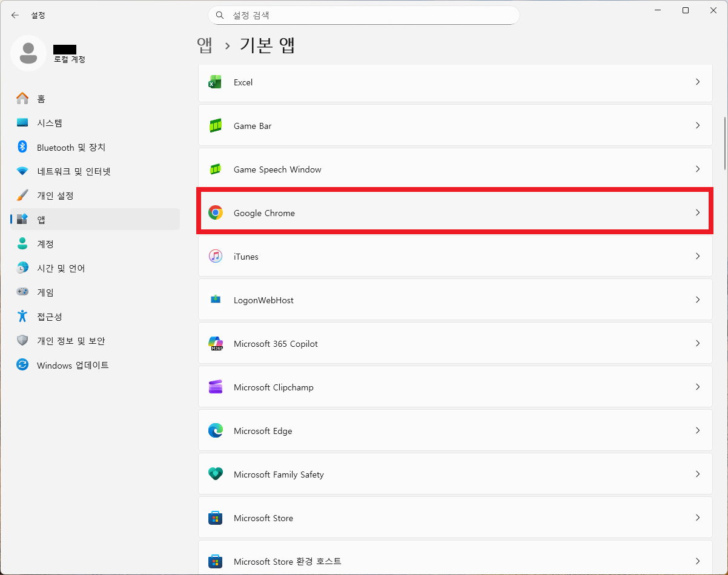Open 네트워크 및 인터넷 section
Image resolution: width=728 pixels, height=575 pixels.
[95, 171]
